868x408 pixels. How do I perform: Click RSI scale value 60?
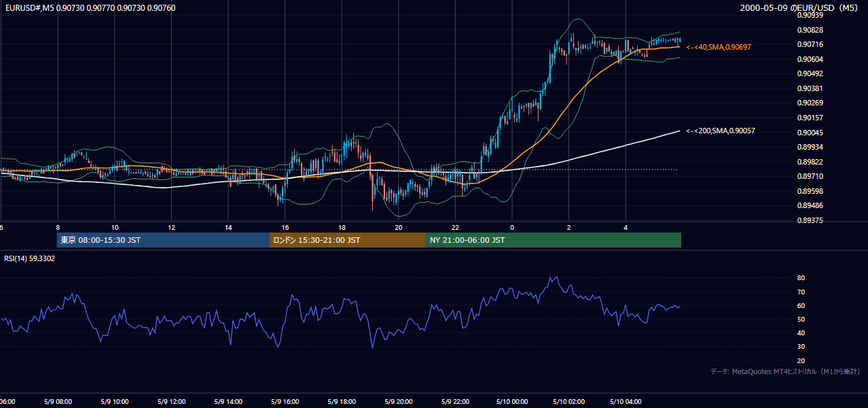coord(801,305)
